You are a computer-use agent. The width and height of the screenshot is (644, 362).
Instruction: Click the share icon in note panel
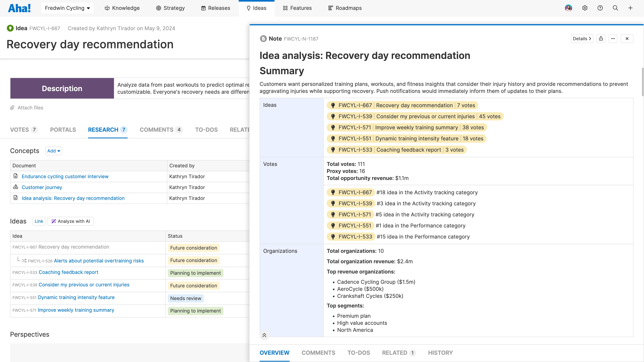(601, 38)
